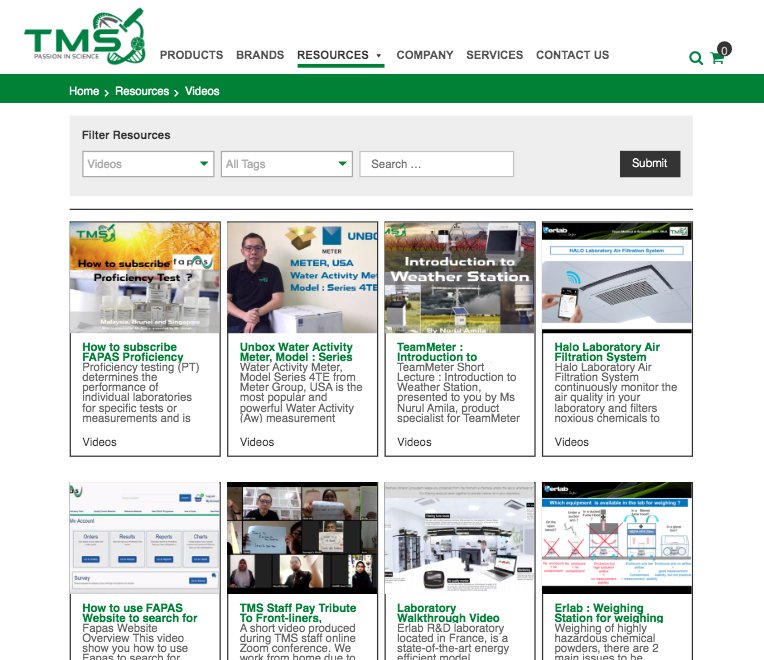Click 'Proficiency testing (PT) determines' description text

pyautogui.click(x=141, y=393)
